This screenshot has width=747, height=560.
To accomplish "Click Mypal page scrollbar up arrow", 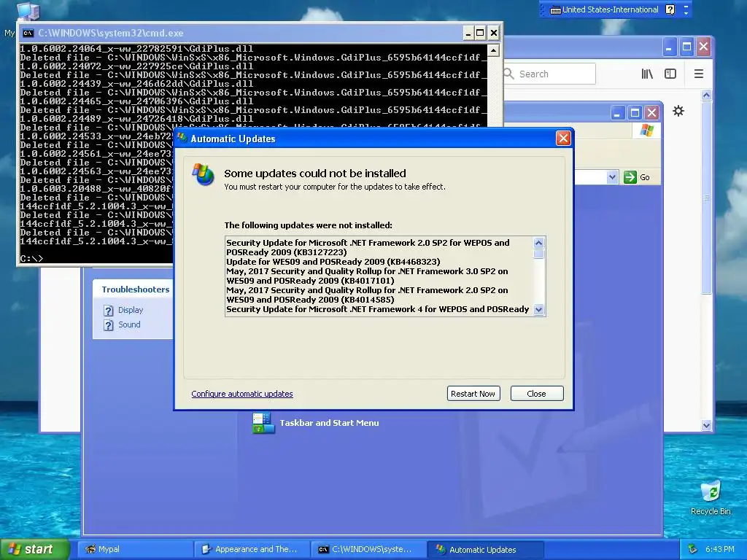I will (706, 96).
